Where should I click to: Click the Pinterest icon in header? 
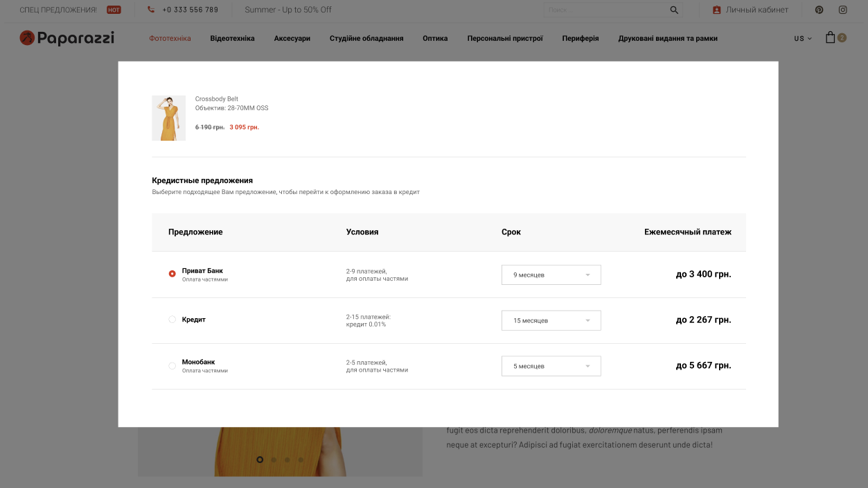[x=819, y=10]
